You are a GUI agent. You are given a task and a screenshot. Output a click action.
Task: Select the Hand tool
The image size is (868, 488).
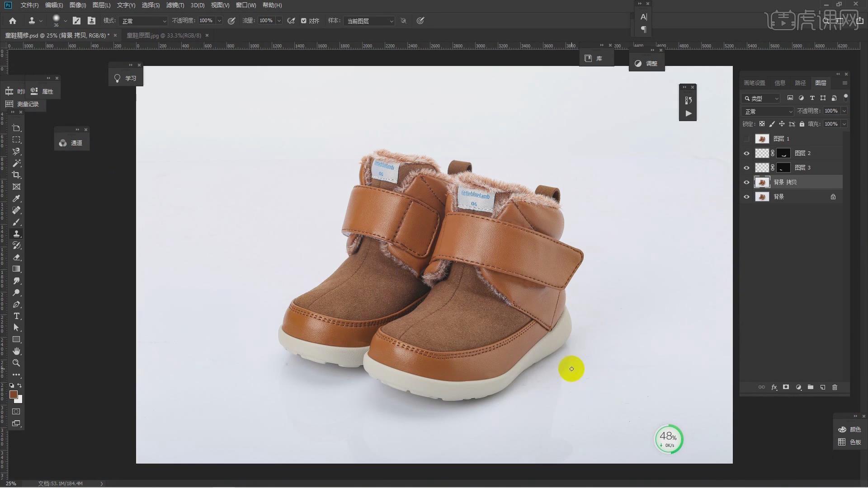[x=17, y=352]
